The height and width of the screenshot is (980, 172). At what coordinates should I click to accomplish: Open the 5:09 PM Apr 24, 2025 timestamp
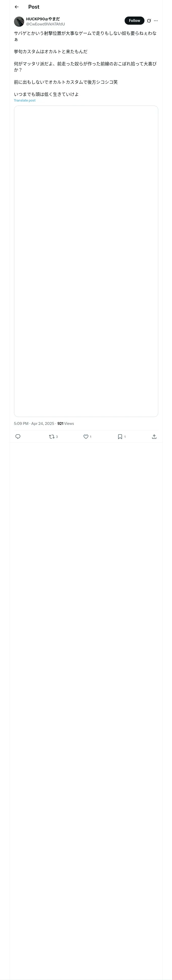34,423
